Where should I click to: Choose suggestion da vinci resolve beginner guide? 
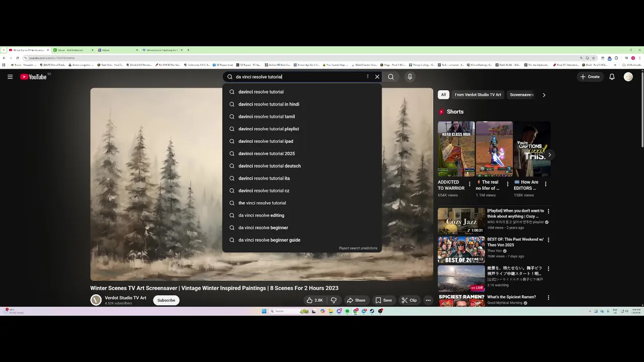302,240
